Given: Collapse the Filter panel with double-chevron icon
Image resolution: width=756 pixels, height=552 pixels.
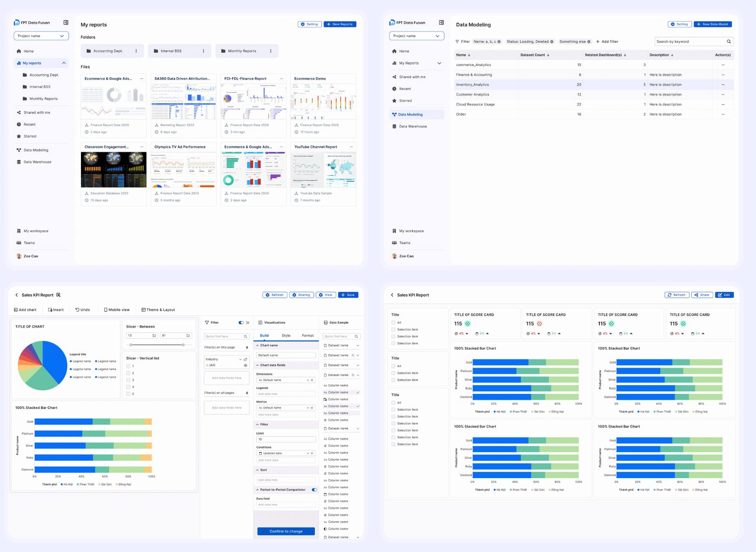Looking at the screenshot, I should tap(248, 323).
